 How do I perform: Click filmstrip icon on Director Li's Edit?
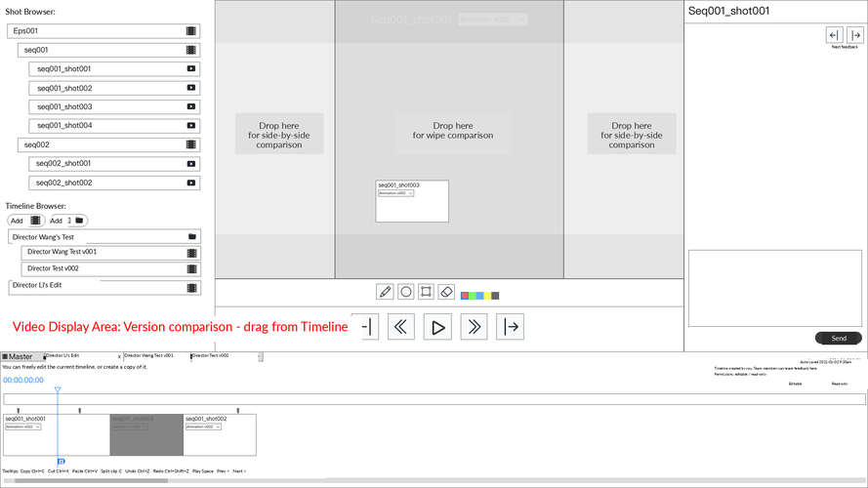click(x=191, y=288)
